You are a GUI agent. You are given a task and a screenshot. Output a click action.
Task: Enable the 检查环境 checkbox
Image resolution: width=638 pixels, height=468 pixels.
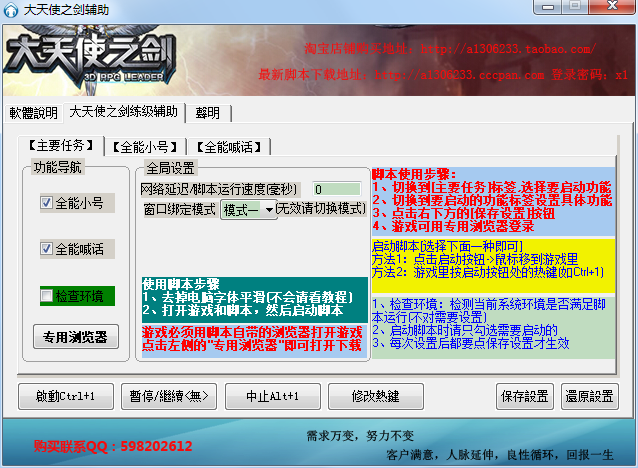click(46, 295)
